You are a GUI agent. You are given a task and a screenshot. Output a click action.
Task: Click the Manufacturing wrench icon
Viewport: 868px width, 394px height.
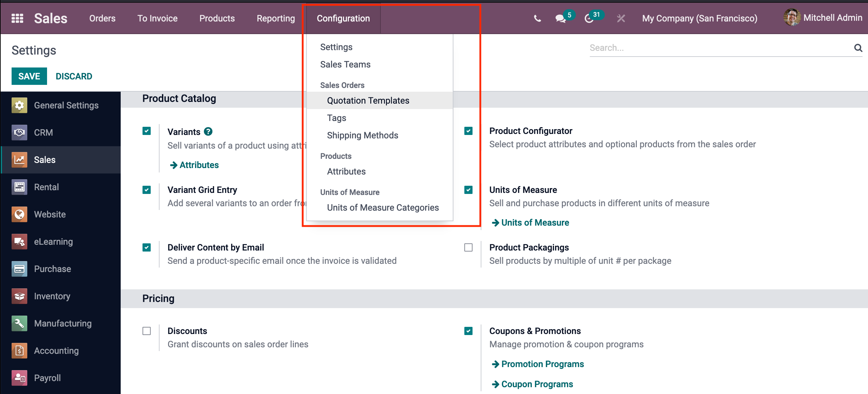19,323
